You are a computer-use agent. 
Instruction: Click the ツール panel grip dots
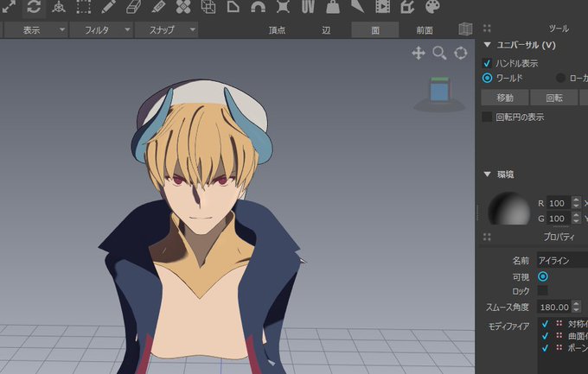487,29
